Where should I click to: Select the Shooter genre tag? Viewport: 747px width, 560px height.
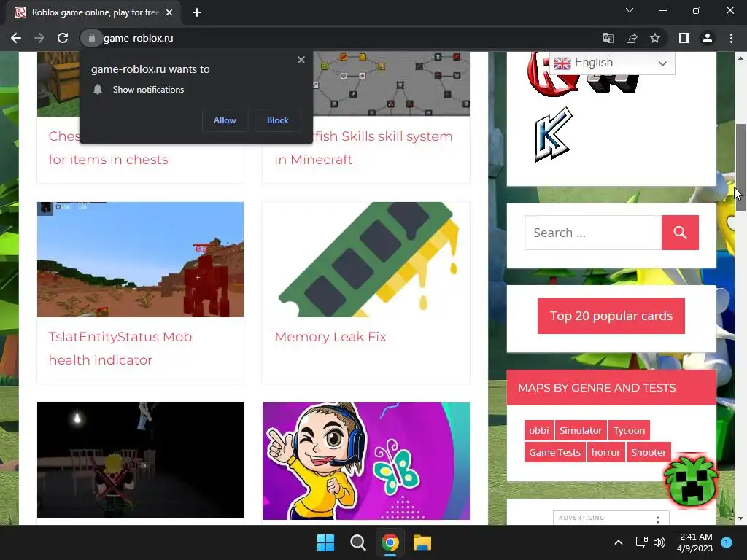pos(649,452)
